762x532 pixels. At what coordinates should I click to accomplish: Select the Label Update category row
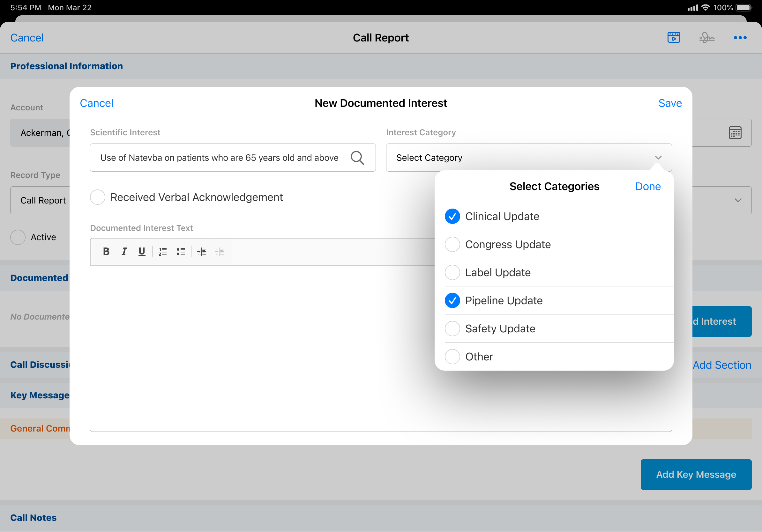point(497,273)
